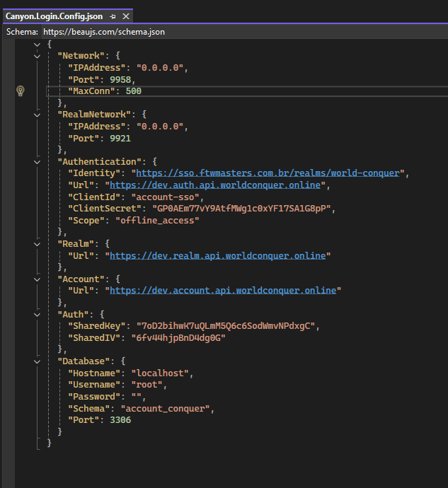Collapse the Authentication section

click(x=37, y=161)
